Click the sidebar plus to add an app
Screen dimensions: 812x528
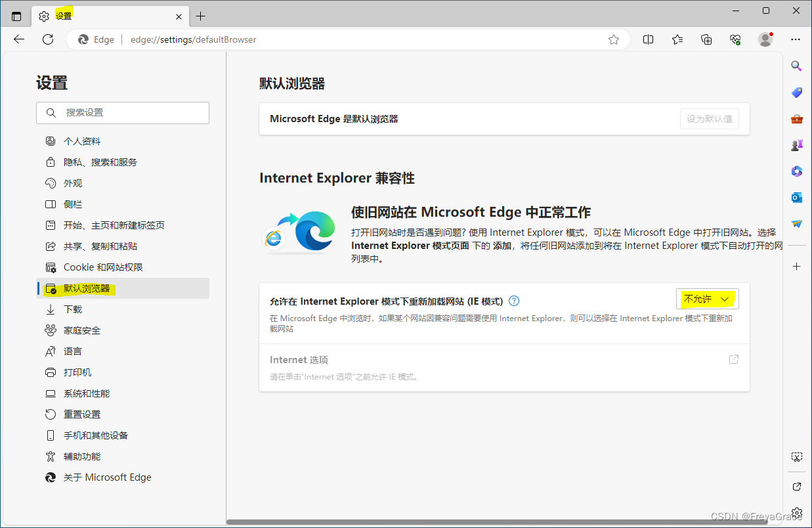[797, 266]
